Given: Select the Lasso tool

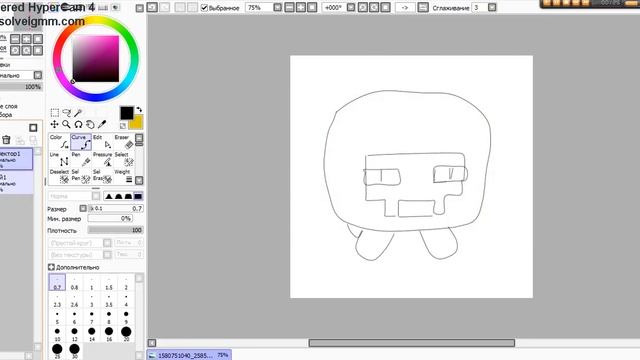Looking at the screenshot, I should click(x=67, y=113).
